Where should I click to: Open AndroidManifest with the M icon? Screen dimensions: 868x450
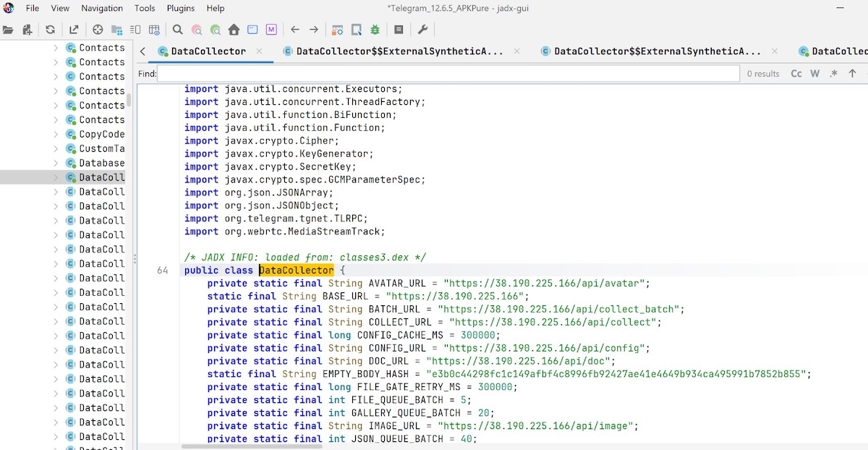click(271, 30)
